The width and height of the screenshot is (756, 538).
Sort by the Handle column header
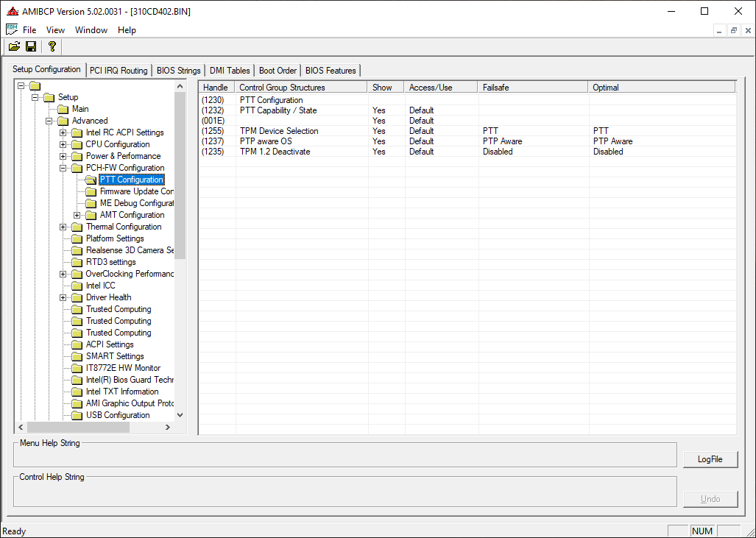(x=216, y=88)
